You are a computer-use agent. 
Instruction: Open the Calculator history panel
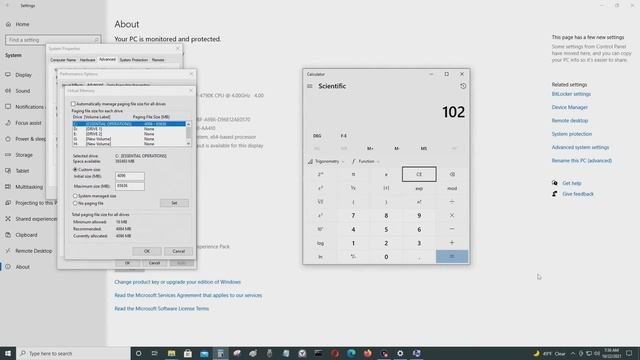(x=463, y=86)
